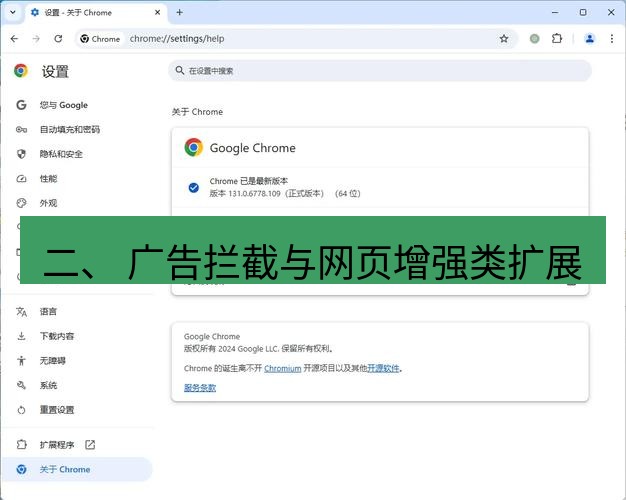Click the palette icon for 外观
This screenshot has width=626, height=500.
[x=22, y=203]
